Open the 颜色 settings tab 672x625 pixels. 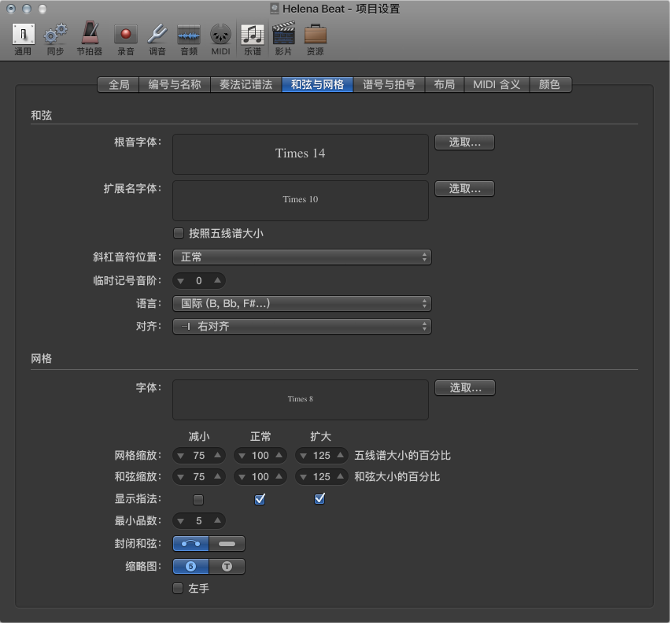[551, 85]
